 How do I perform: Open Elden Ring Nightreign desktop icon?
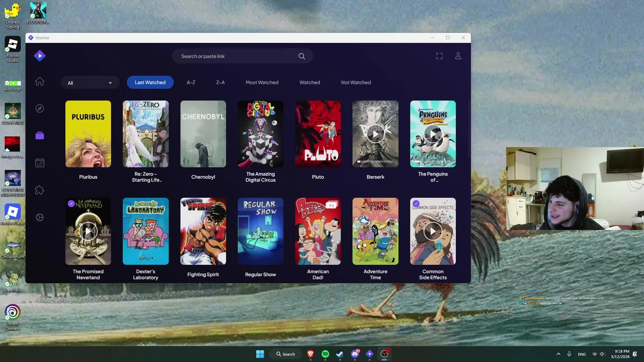click(13, 184)
